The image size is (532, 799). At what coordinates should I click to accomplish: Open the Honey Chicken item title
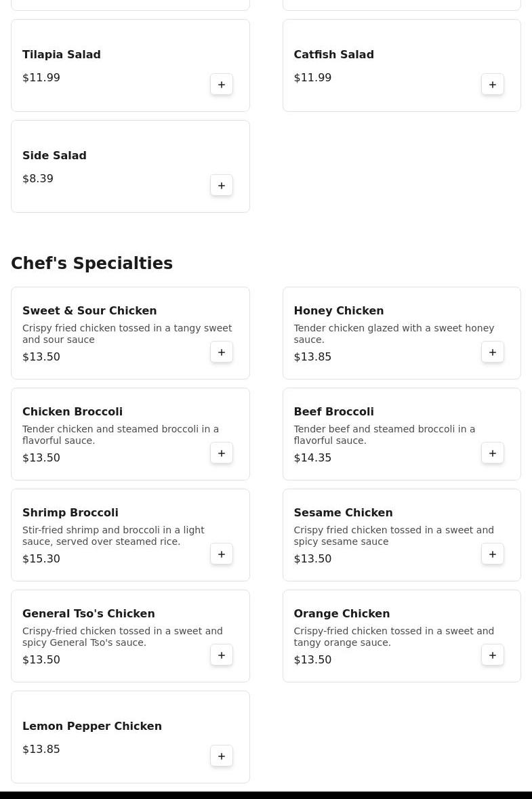tap(339, 311)
